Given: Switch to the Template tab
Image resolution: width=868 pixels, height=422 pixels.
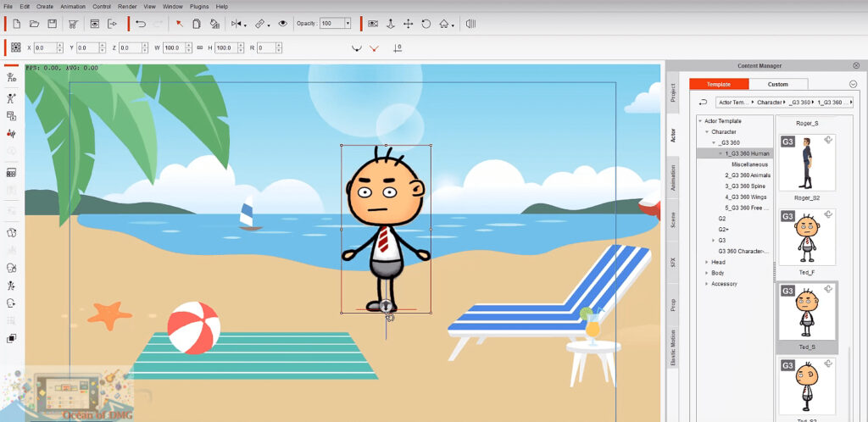Looking at the screenshot, I should pos(719,84).
